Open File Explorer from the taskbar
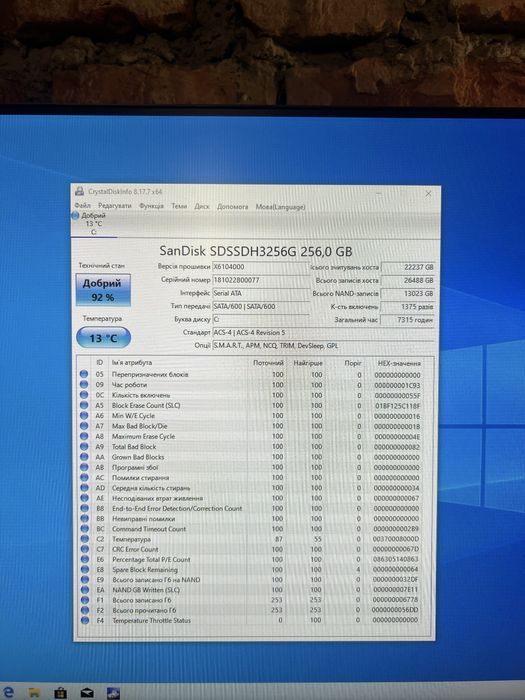Screen dimensions: 525x700 (x=34, y=693)
